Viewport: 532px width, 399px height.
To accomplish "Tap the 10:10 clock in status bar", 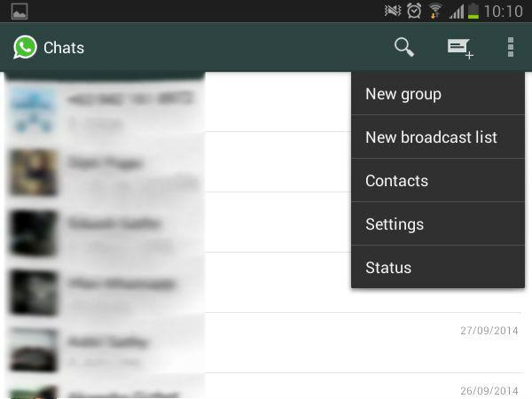I will pos(504,11).
